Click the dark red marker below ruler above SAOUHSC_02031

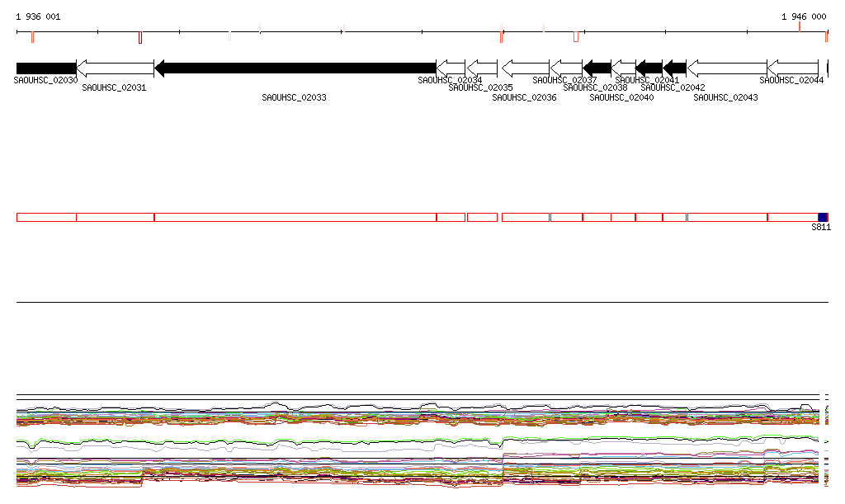140,38
